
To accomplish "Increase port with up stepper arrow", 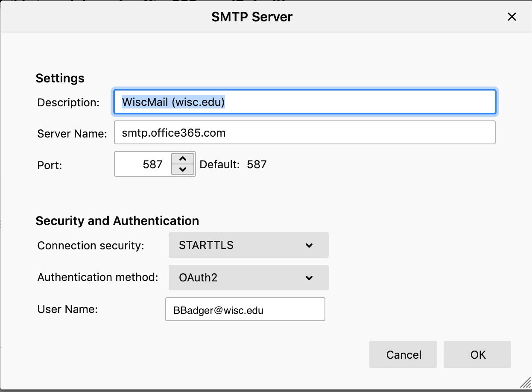I will (x=183, y=158).
